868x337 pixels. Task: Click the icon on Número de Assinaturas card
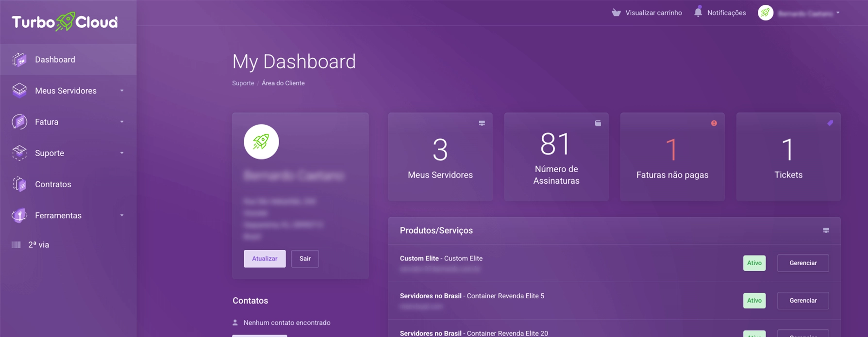(x=598, y=123)
